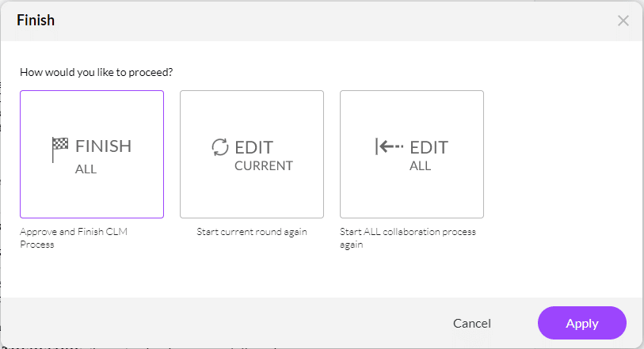Click the checkered flag icon

click(60, 148)
